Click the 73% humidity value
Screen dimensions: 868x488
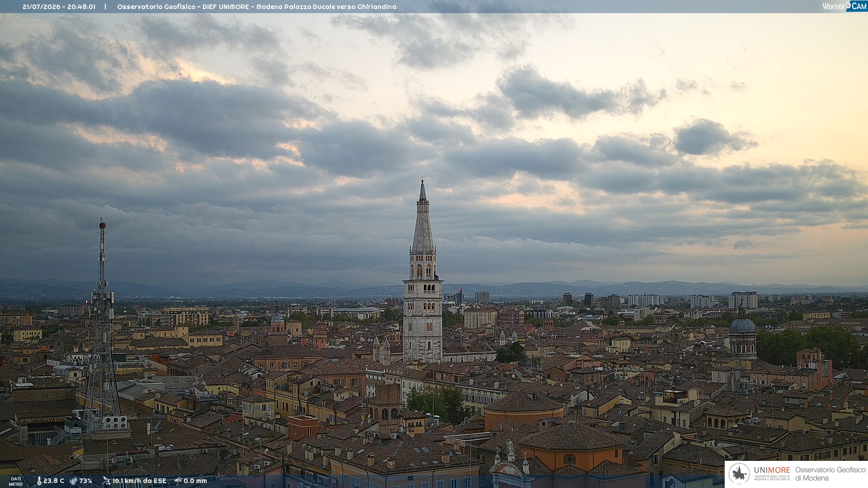click(86, 481)
